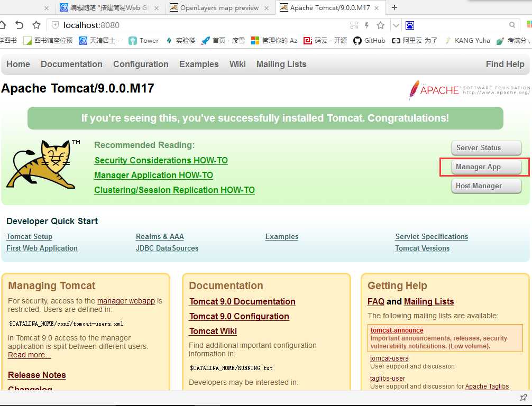Click the shield icon in the address bar
This screenshot has height=406, width=532.
(x=55, y=25)
